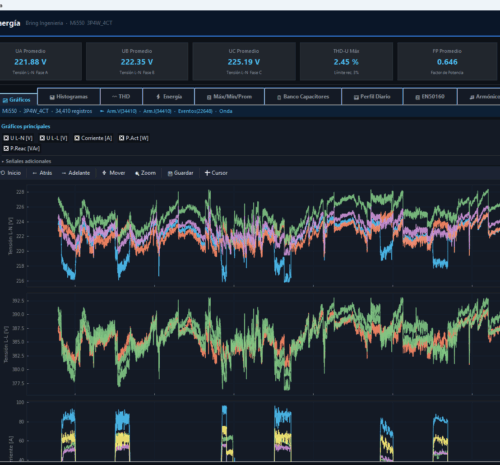
Task: Click the THD-U Máx 2.45 % card
Action: point(346,61)
